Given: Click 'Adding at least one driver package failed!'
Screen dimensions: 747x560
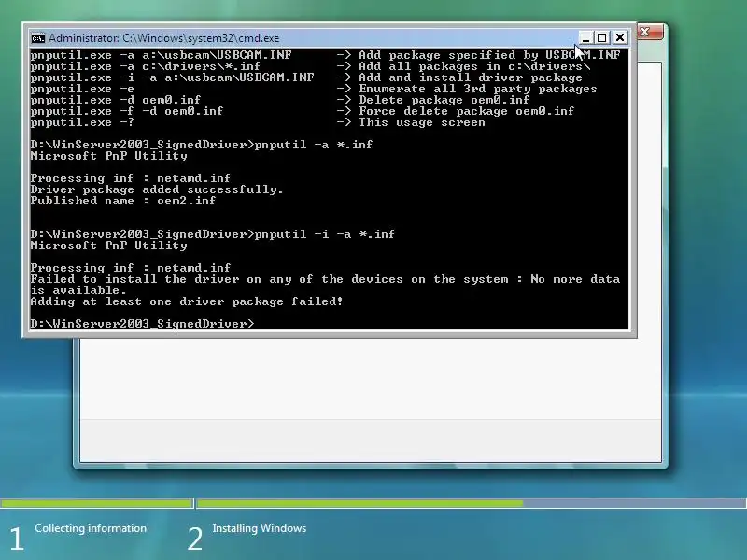Looking at the screenshot, I should pos(187,301).
